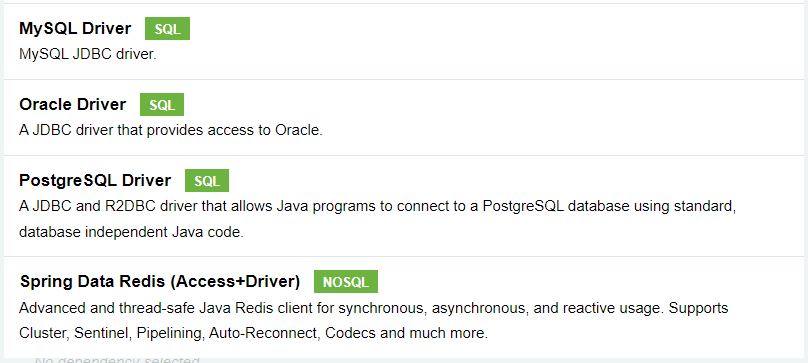Click the PostgreSQL JDBC and R2DBC description

click(x=377, y=219)
